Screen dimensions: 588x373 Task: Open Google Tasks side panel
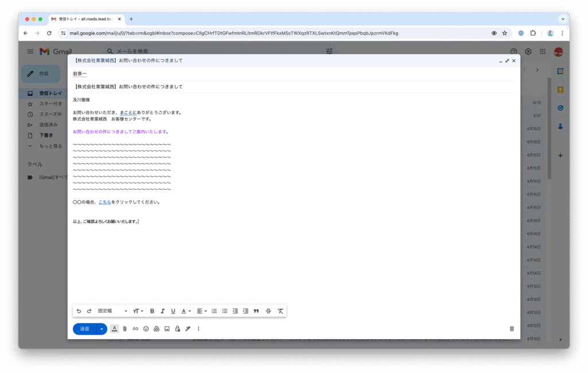point(560,108)
